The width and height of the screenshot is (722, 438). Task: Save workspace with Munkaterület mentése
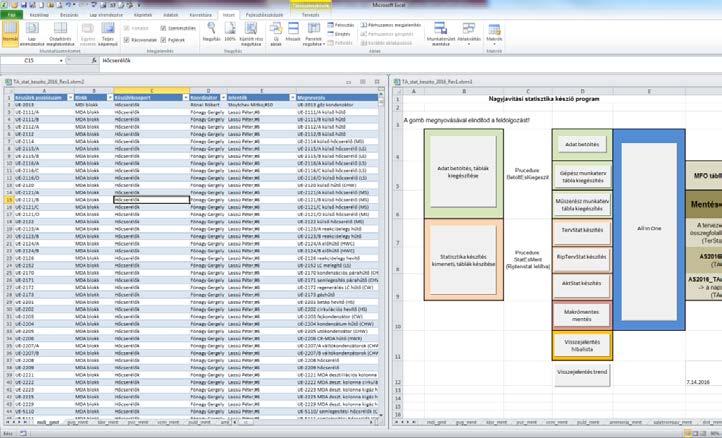coord(441,33)
